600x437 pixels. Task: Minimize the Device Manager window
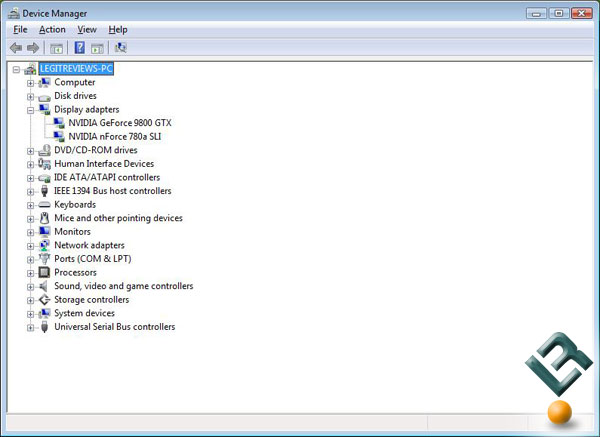(x=536, y=13)
